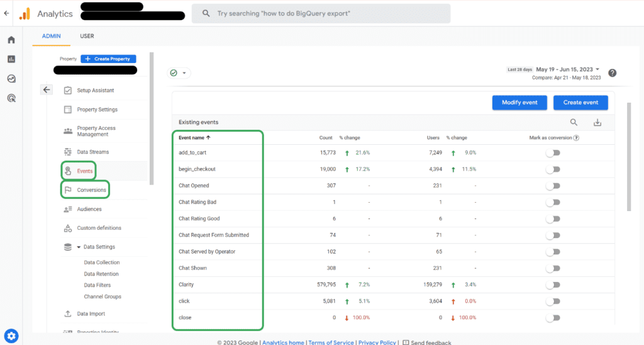Open Conversions in admin menu
644x345 pixels.
[91, 190]
